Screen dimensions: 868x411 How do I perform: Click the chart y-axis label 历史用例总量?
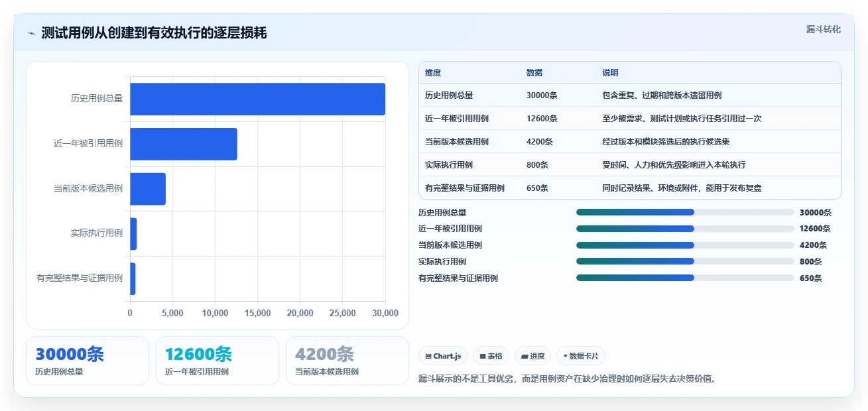[97, 99]
